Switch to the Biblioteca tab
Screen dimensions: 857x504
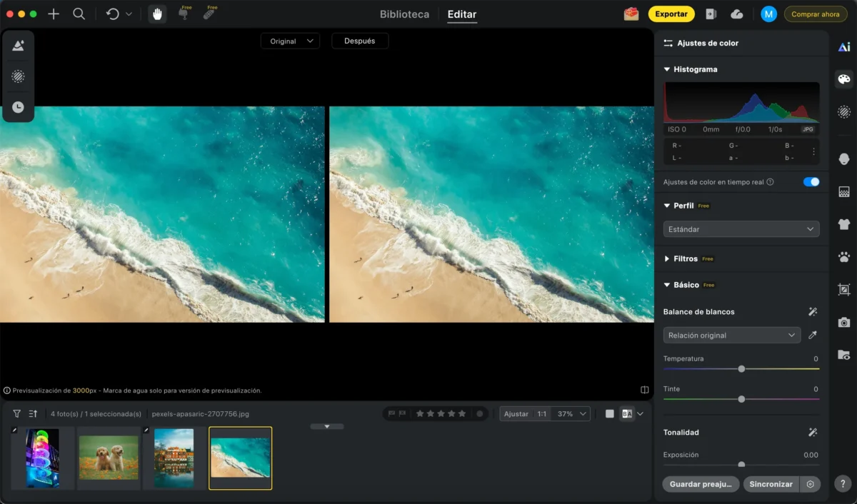click(x=405, y=14)
